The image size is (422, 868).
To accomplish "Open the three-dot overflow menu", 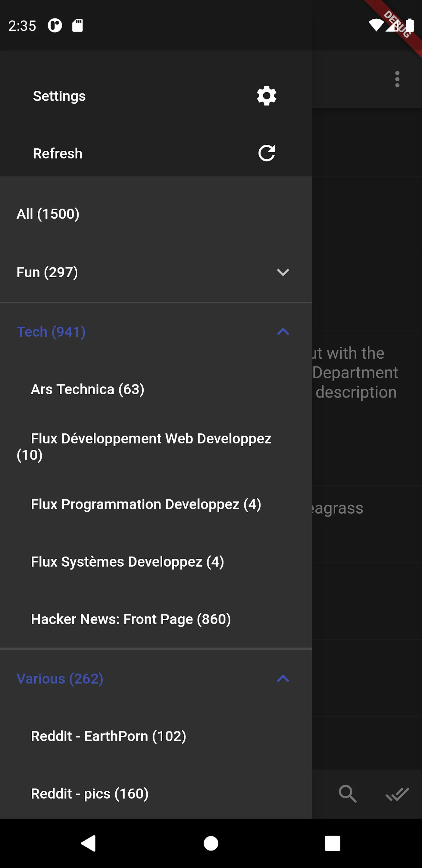I will 397,79.
